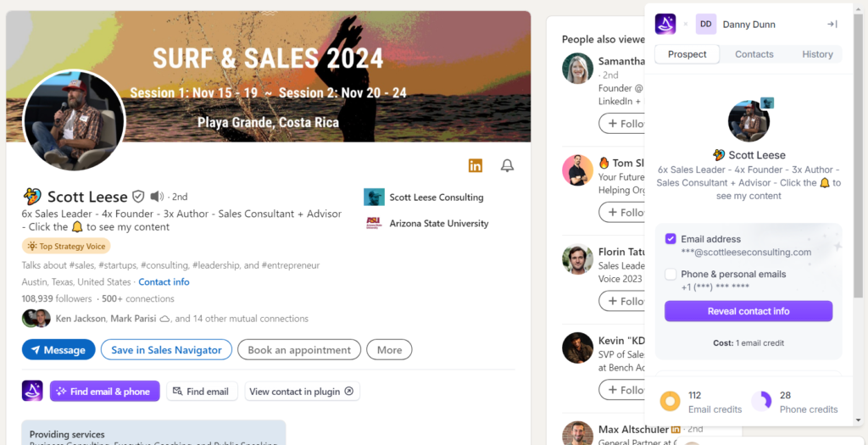Click the Top Strategy Voice badge
Image resolution: width=868 pixels, height=445 pixels.
click(x=66, y=246)
